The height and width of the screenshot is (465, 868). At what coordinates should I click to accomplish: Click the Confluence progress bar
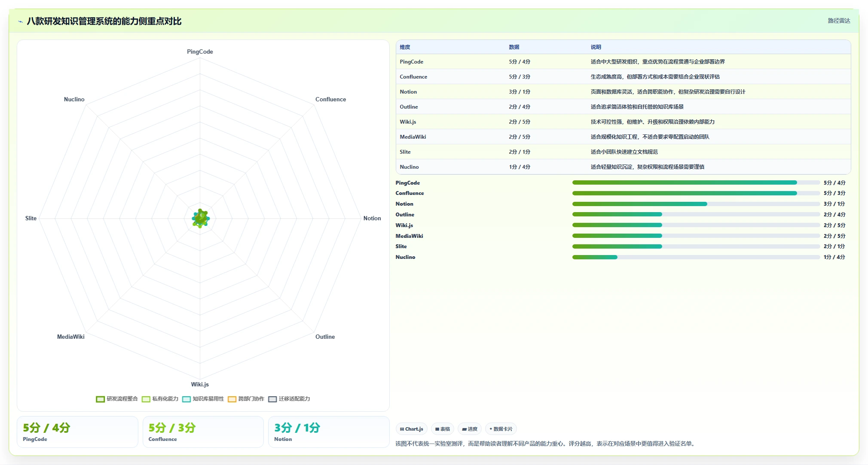(696, 193)
